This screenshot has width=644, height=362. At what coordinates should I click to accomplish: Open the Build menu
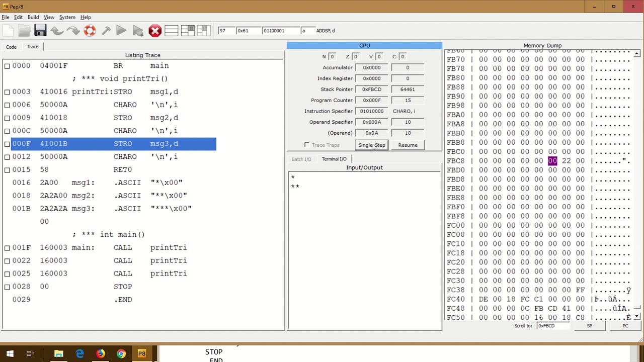tap(33, 17)
